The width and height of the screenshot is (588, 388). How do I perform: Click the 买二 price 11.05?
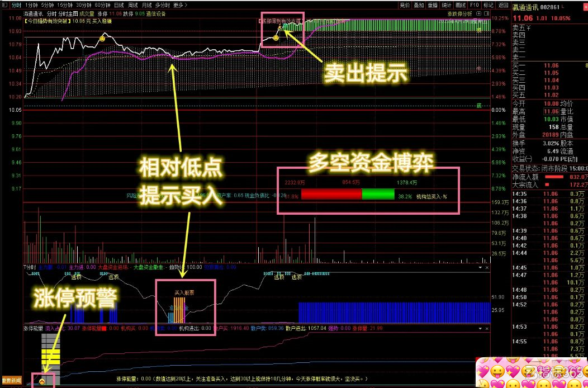[x=551, y=73]
